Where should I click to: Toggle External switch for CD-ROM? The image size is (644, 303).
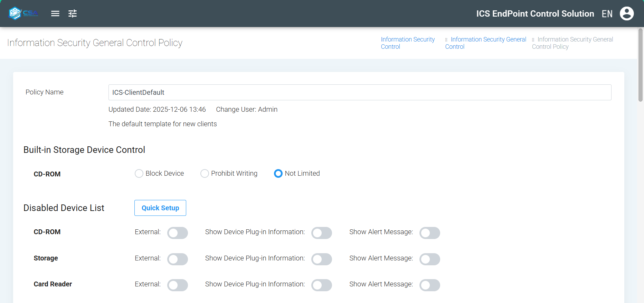(x=178, y=233)
